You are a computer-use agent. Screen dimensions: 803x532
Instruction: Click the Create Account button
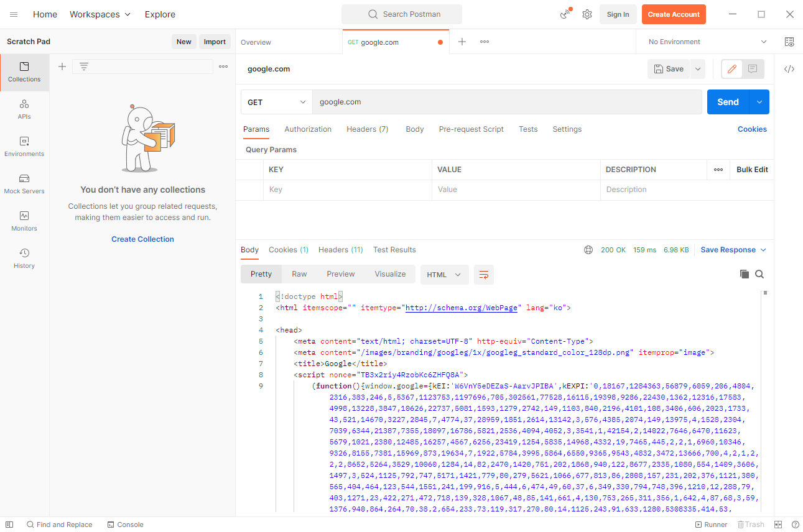(x=674, y=14)
